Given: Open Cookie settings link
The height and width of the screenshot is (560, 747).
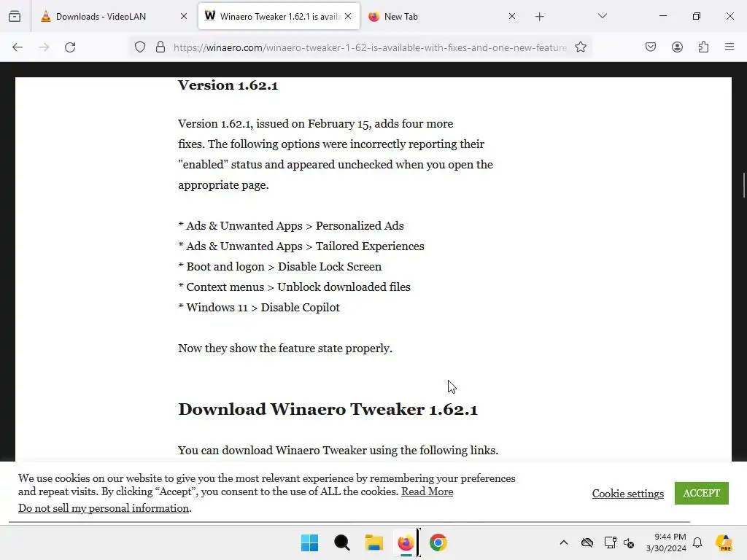Looking at the screenshot, I should point(628,494).
